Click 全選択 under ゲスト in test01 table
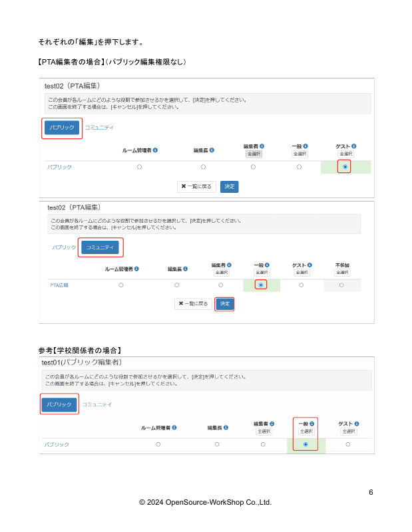Image resolution: width=412 pixels, height=532 pixels. click(349, 431)
